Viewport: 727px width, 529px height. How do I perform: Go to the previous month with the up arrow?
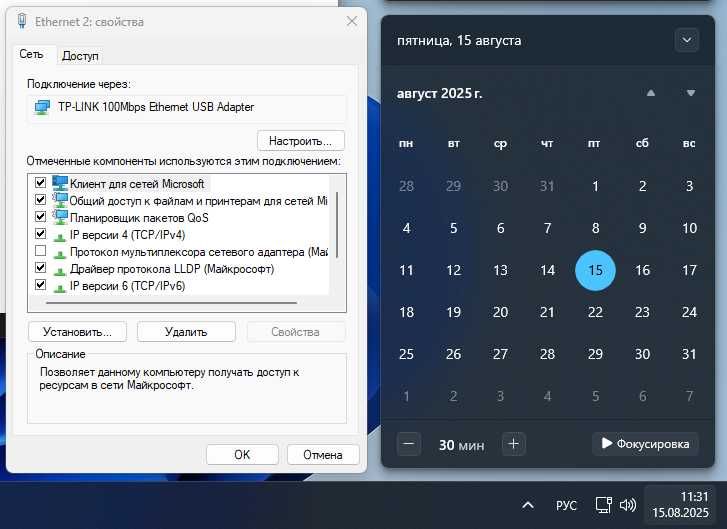coord(650,93)
